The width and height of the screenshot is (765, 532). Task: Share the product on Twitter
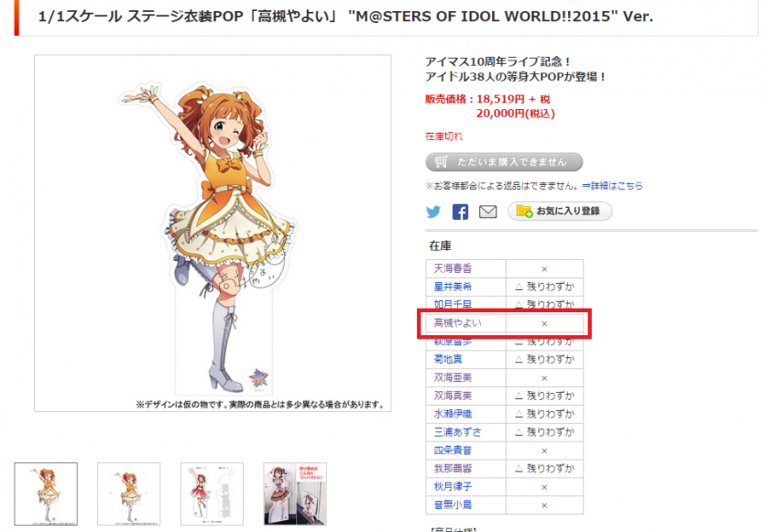coord(433,212)
